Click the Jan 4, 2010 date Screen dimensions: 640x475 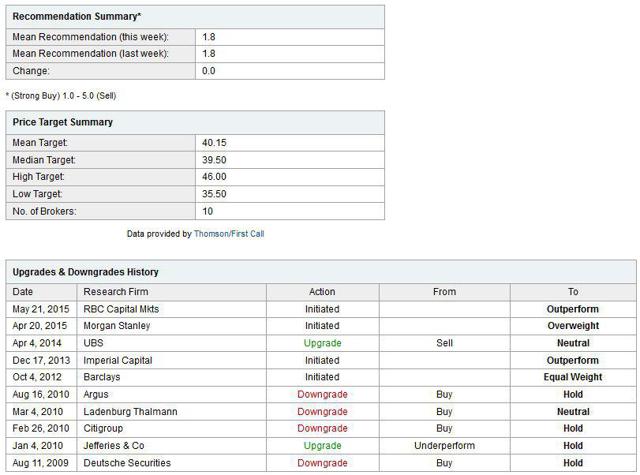pyautogui.click(x=38, y=446)
